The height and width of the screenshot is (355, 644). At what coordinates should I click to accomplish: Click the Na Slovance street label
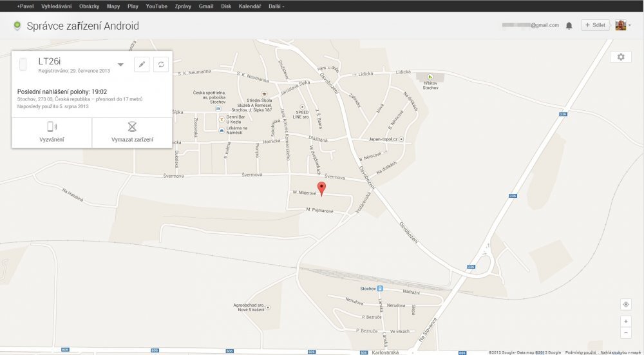[x=428, y=330]
